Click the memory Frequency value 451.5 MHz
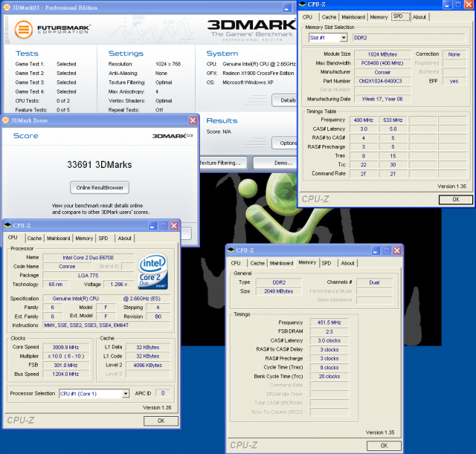The height and width of the screenshot is (454, 476). click(329, 322)
